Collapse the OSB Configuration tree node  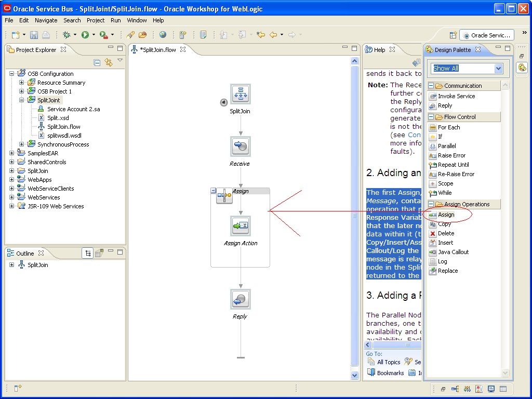pos(11,74)
